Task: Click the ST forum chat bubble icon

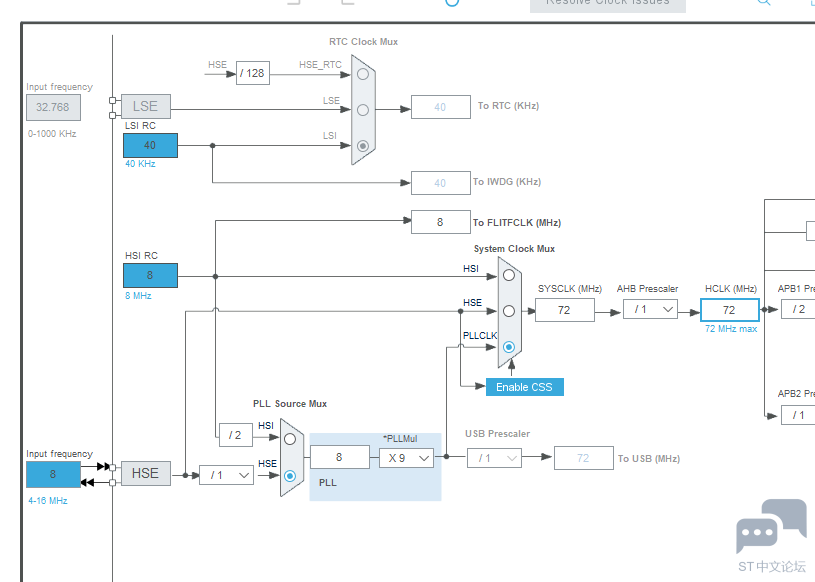Action: (770, 526)
